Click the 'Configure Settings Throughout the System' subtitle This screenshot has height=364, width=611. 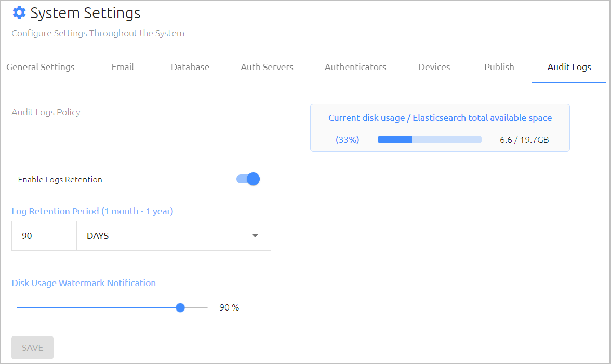(98, 33)
